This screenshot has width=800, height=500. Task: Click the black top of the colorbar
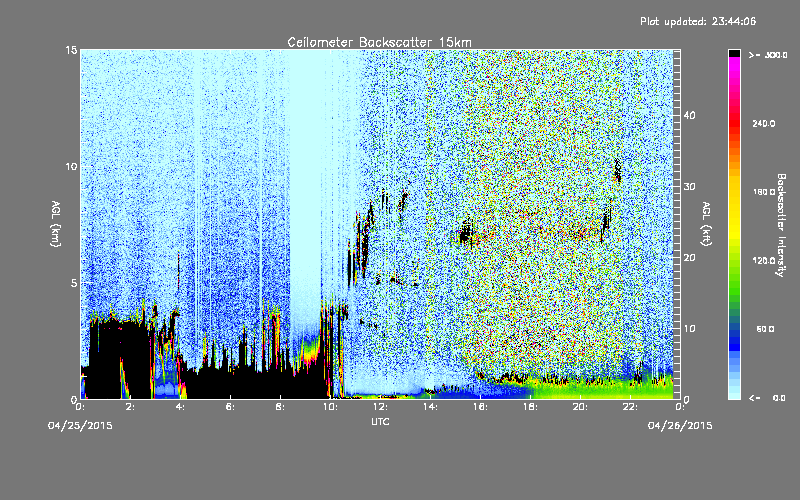click(734, 53)
